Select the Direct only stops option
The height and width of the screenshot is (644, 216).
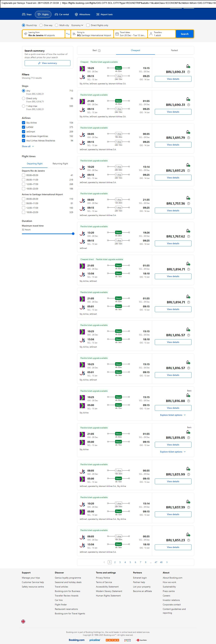(24, 99)
